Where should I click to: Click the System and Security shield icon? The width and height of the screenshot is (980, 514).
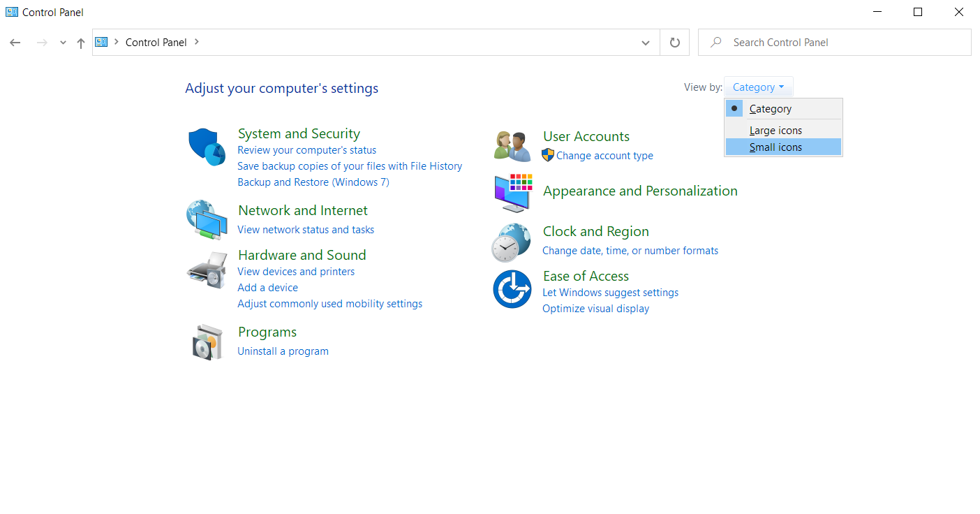pos(207,147)
